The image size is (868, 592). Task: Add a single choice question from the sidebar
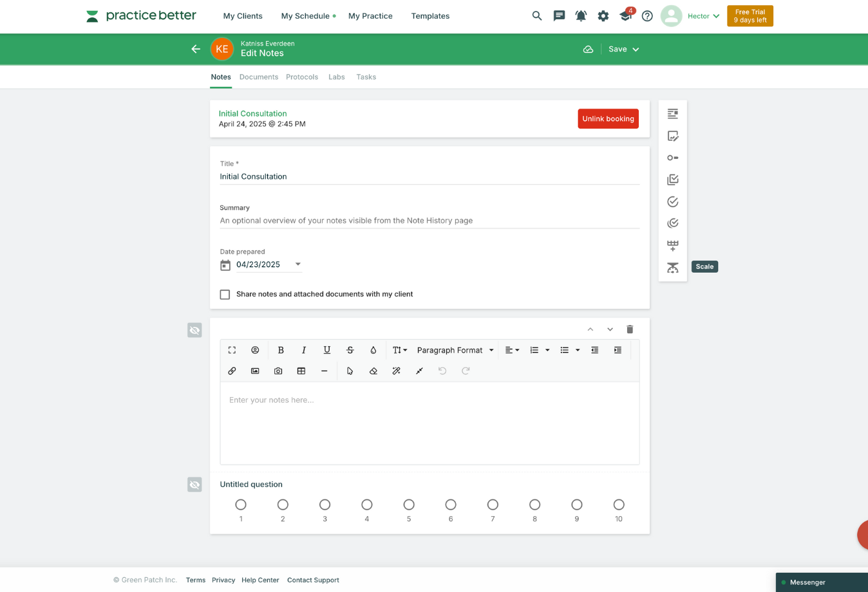(673, 201)
